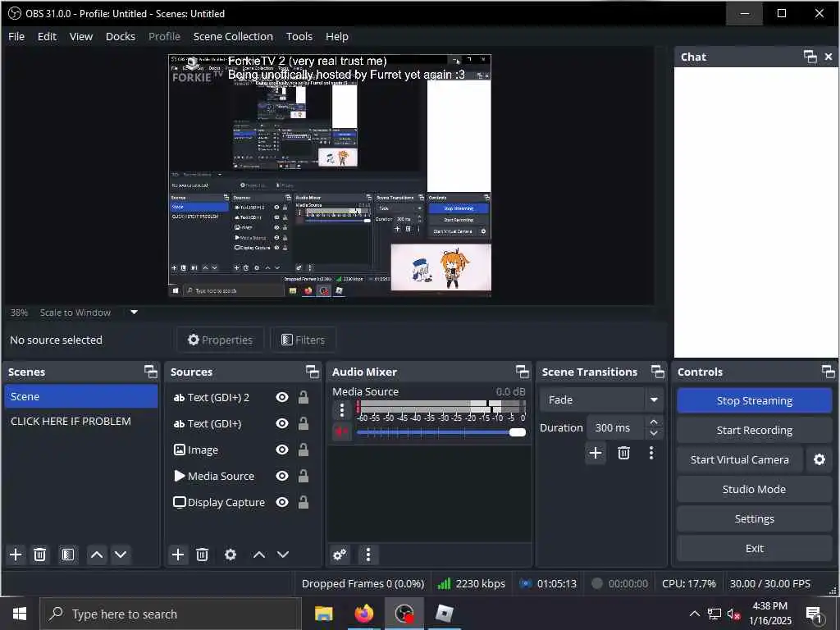Open the View menu
Screen dimensions: 840x630
click(81, 36)
